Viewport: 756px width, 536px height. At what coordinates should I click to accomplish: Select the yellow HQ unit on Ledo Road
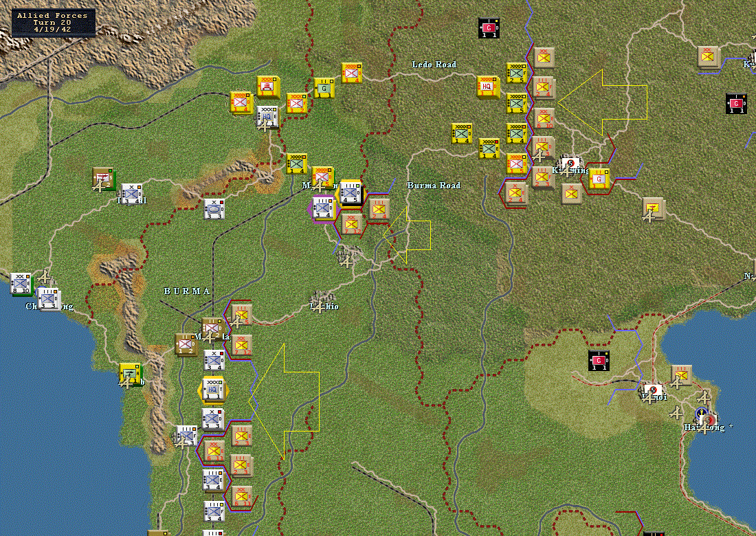coord(487,87)
